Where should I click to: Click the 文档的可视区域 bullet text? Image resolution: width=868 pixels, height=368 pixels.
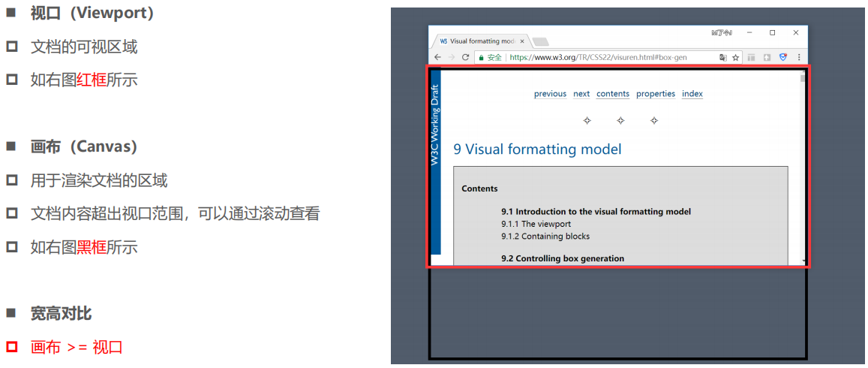tap(84, 47)
